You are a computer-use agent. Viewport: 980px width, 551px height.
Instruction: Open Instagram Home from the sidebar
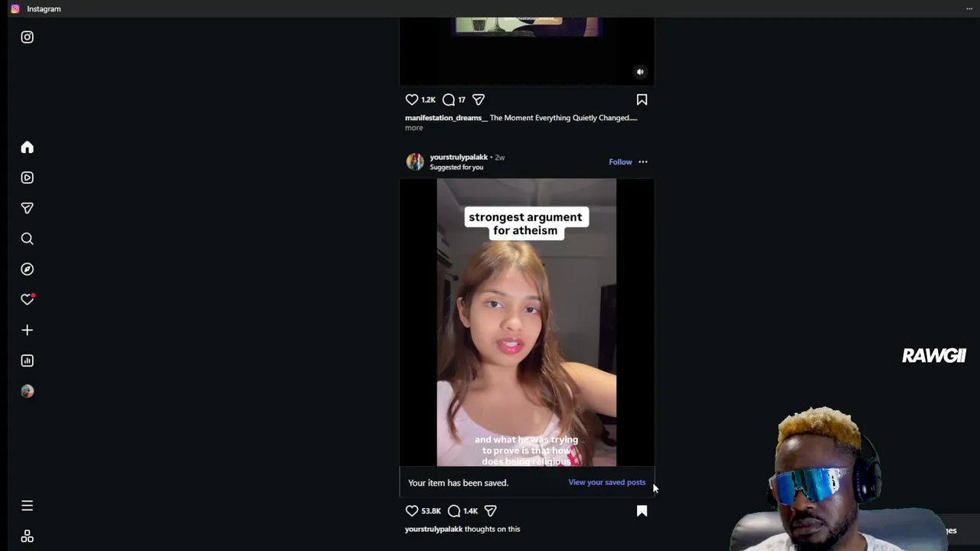pyautogui.click(x=27, y=147)
